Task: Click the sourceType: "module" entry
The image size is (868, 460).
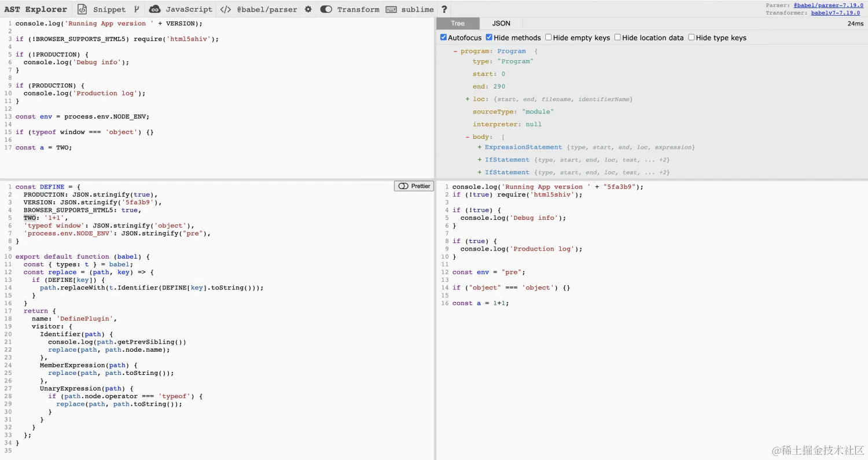Action: pos(513,112)
